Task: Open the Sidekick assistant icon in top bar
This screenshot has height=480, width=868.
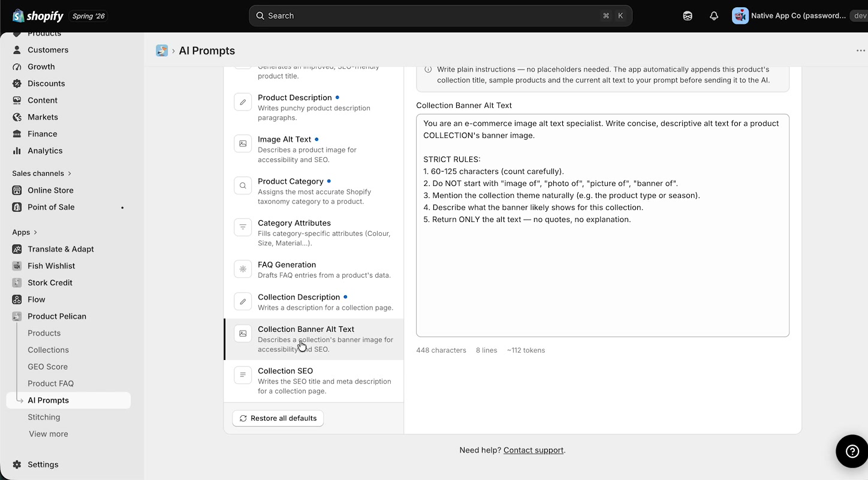Action: tap(688, 16)
